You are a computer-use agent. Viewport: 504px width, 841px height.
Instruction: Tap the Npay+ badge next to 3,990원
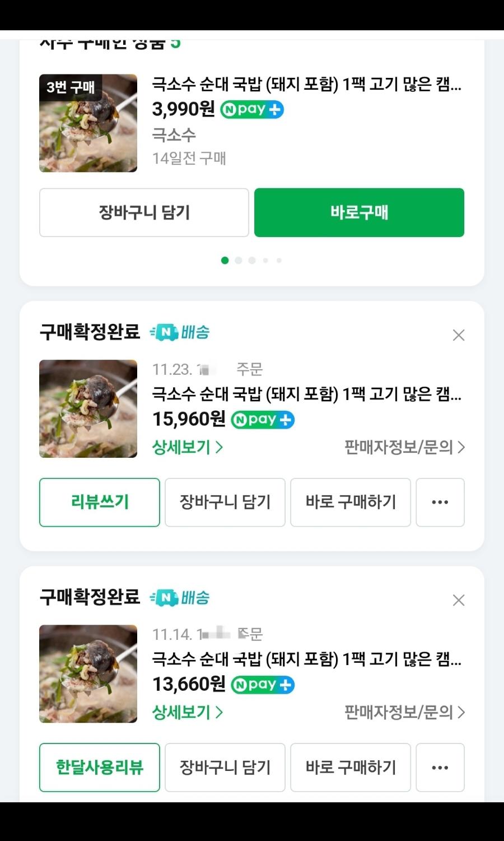pyautogui.click(x=252, y=109)
